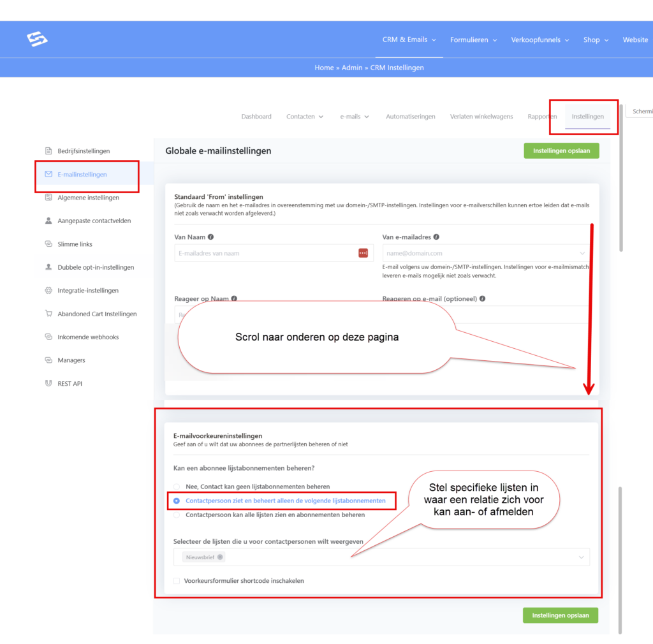The width and height of the screenshot is (653, 644).
Task: Select 'Contactpersoon kan alle lijsten zien' option
Action: point(177,515)
